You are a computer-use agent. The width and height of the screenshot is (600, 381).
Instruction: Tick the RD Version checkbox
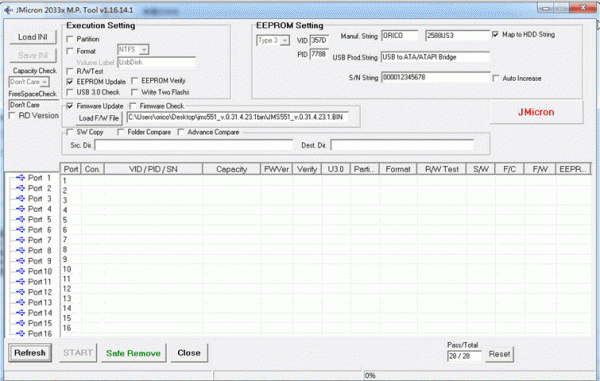(12, 116)
